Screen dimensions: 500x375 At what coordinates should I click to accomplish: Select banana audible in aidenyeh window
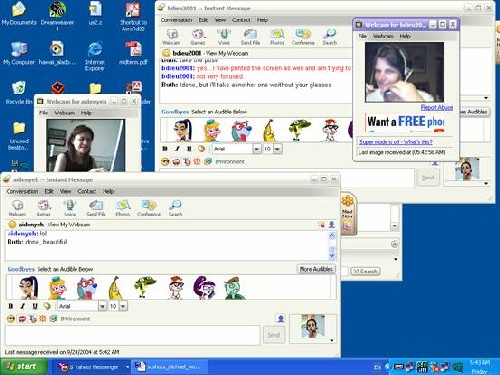point(115,288)
